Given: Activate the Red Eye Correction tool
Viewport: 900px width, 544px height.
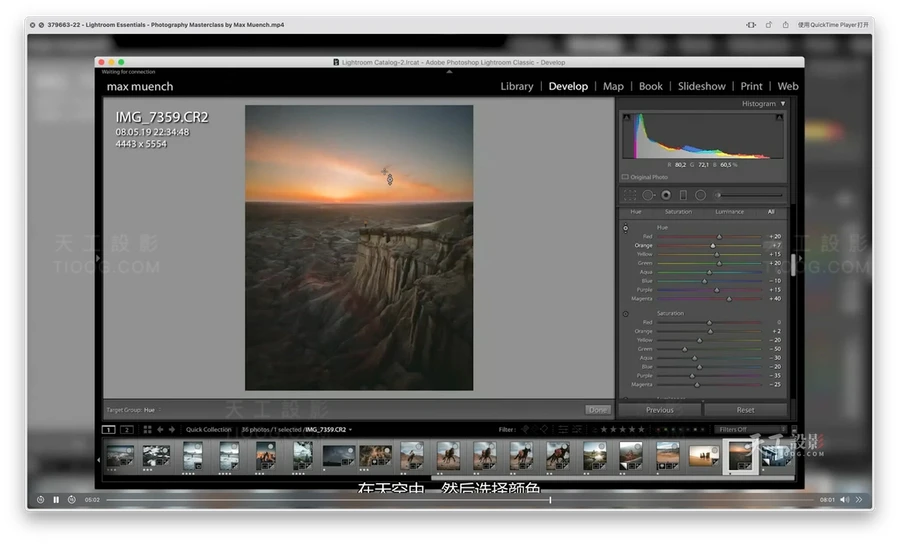Looking at the screenshot, I should click(x=666, y=195).
